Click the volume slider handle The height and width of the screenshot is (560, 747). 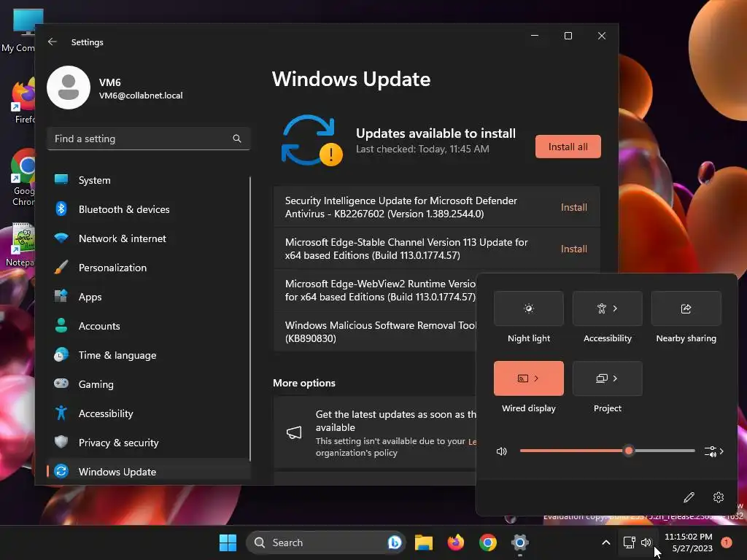tap(629, 451)
